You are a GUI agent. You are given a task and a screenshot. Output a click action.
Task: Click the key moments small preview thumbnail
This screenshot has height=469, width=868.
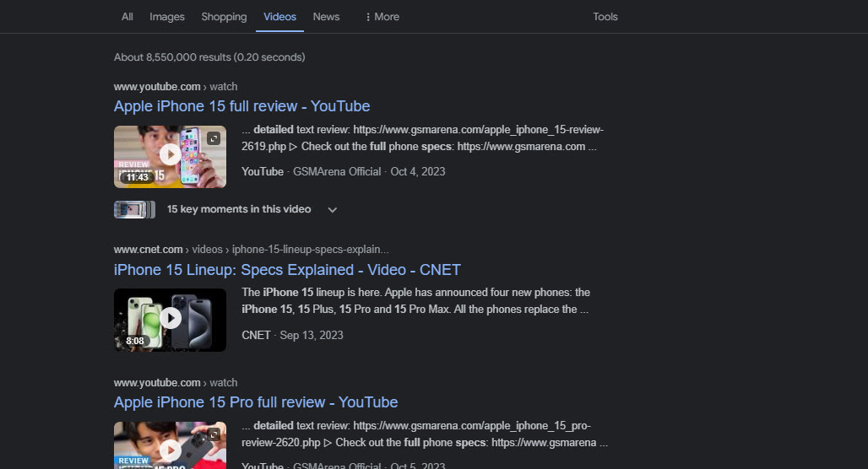click(x=134, y=209)
